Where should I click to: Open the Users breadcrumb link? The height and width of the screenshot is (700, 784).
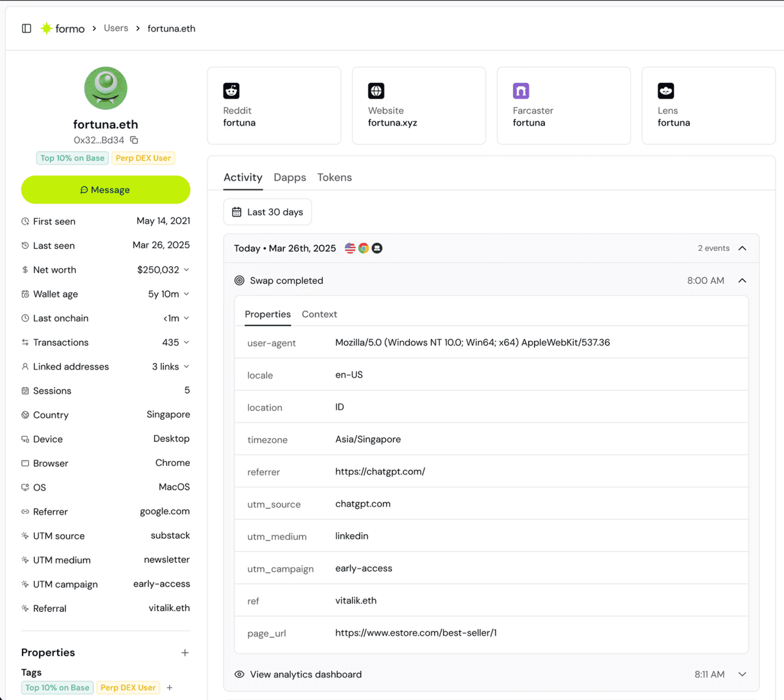116,28
